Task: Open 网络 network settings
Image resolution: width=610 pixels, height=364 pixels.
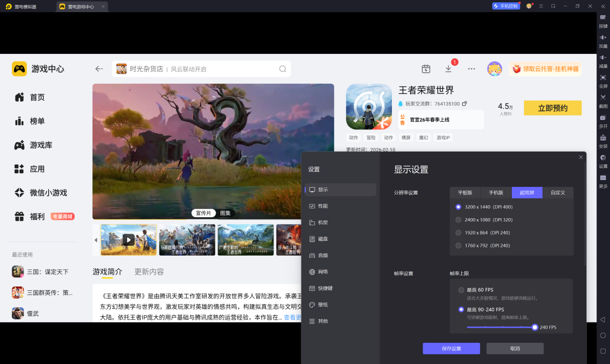Action: [x=340, y=272]
